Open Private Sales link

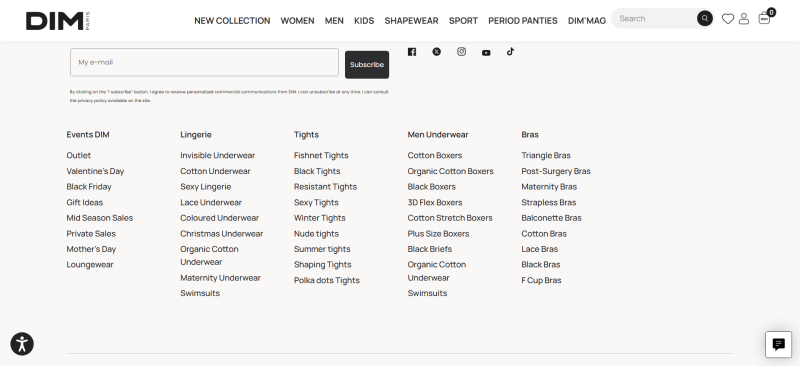click(91, 234)
